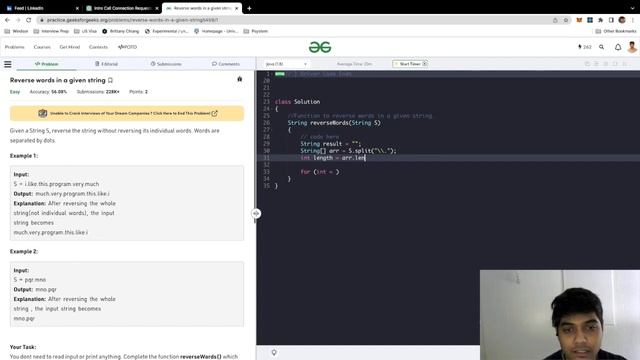
Task: Click the 'Example 1:' heading
Action: (24, 156)
